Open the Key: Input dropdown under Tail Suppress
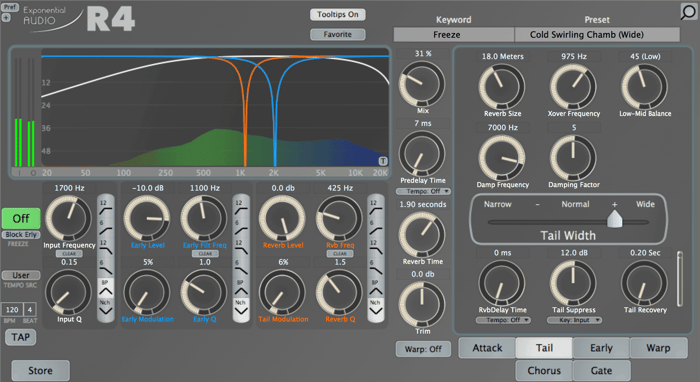Viewport: 700px width, 382px height. (x=574, y=320)
